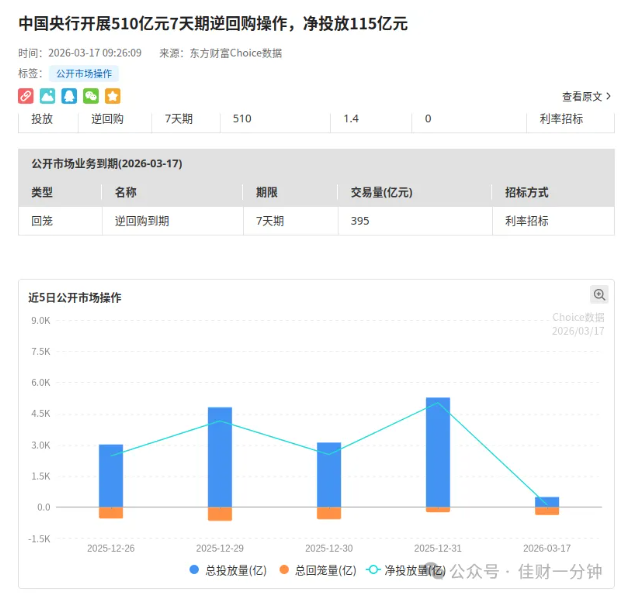The width and height of the screenshot is (622, 596).
Task: Share to WeChat with green icon
Action: 91,96
